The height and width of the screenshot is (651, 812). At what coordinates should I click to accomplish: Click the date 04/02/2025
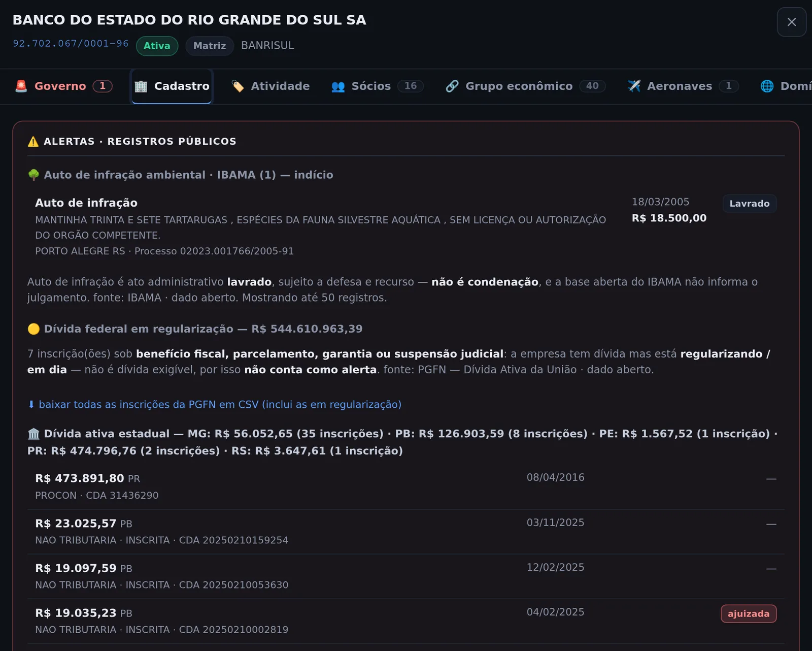tap(555, 612)
